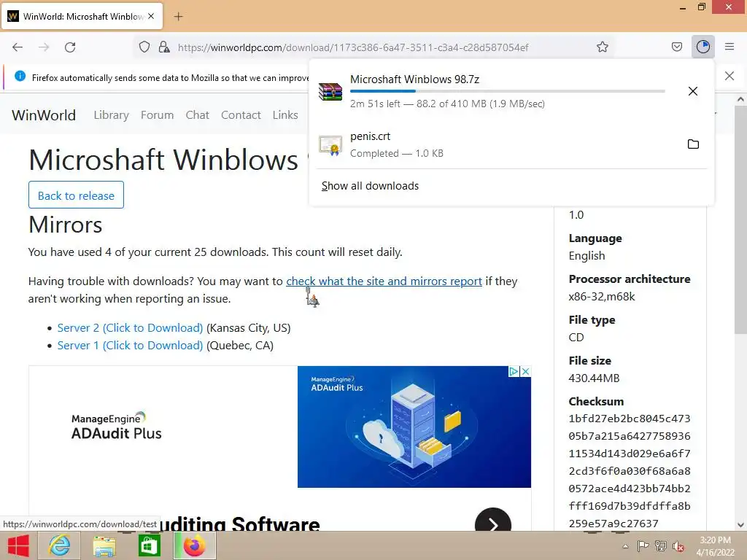Image resolution: width=747 pixels, height=560 pixels.
Task: Show hidden system tray icons
Action: click(x=625, y=546)
